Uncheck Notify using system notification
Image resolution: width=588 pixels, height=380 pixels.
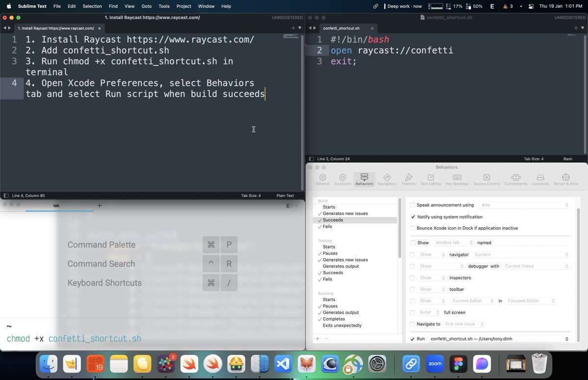[x=413, y=217]
